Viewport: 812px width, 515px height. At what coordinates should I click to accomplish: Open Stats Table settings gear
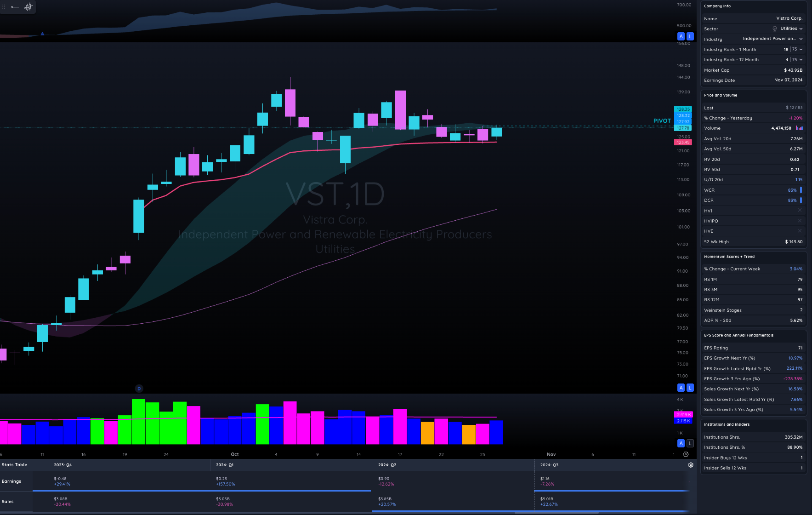691,465
